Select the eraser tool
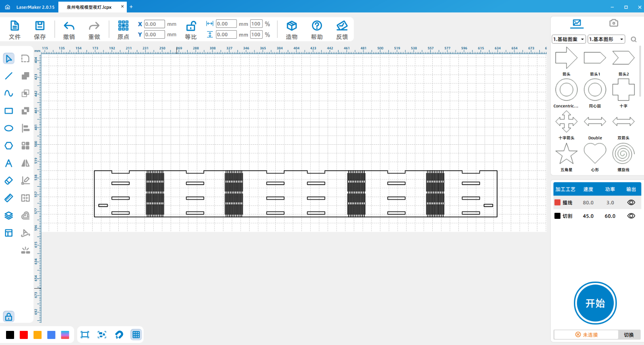644x345 pixels. (x=8, y=181)
